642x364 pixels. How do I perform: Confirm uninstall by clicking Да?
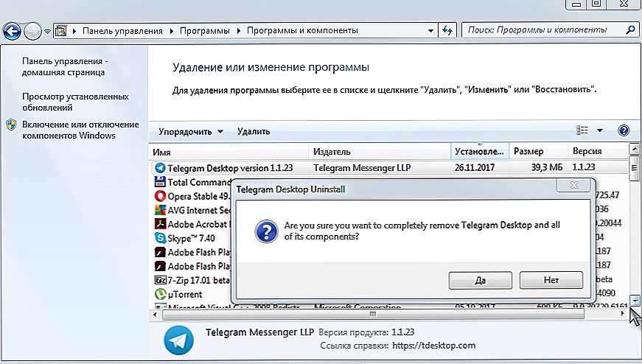click(479, 280)
